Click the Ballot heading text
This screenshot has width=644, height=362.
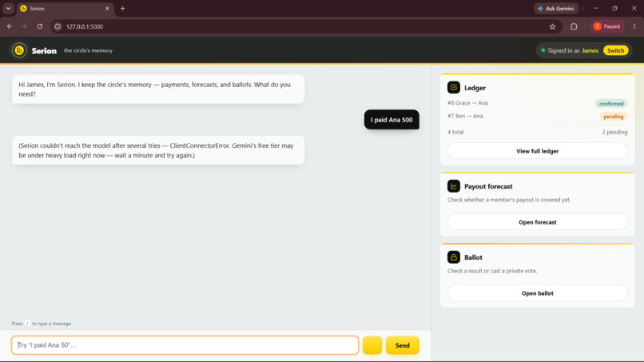click(x=473, y=257)
